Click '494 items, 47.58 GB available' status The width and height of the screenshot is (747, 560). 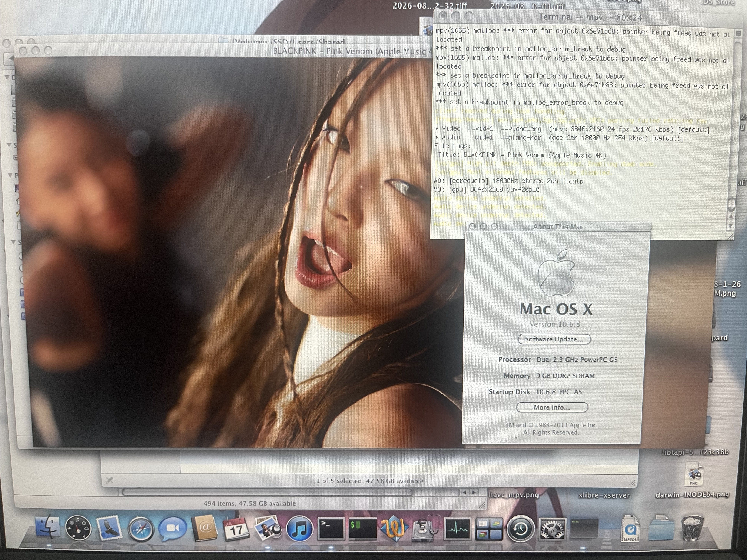click(x=250, y=503)
